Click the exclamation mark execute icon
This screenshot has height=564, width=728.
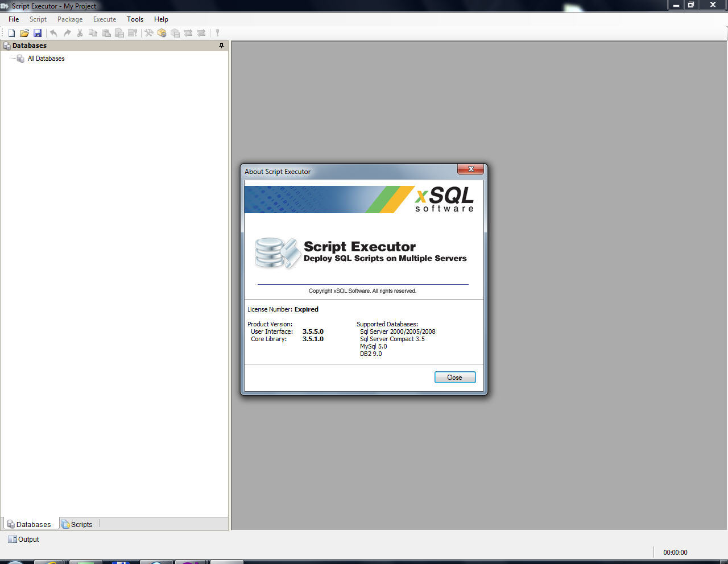tap(217, 33)
